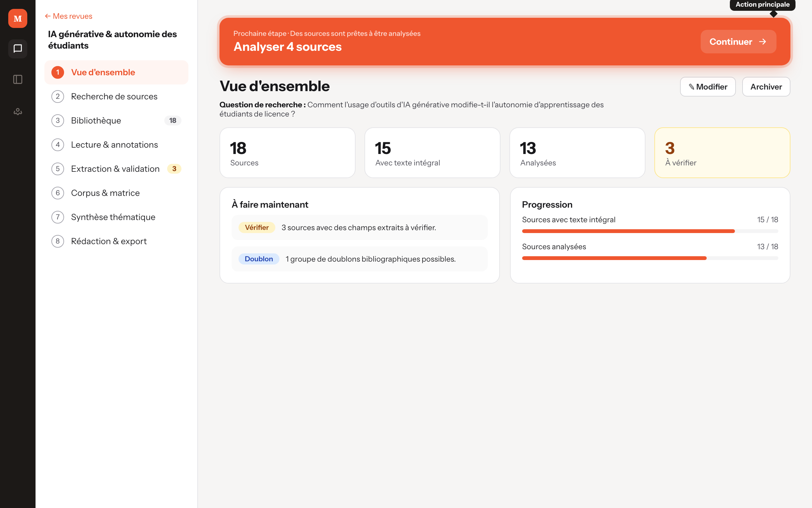Click the 18 badge next to Bibliothèque
The height and width of the screenshot is (508, 812).
point(173,121)
